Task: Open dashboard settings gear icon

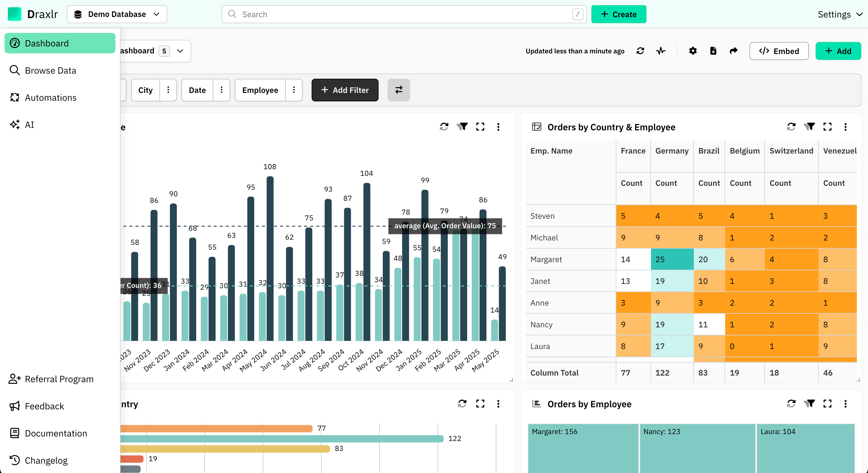Action: pos(693,51)
